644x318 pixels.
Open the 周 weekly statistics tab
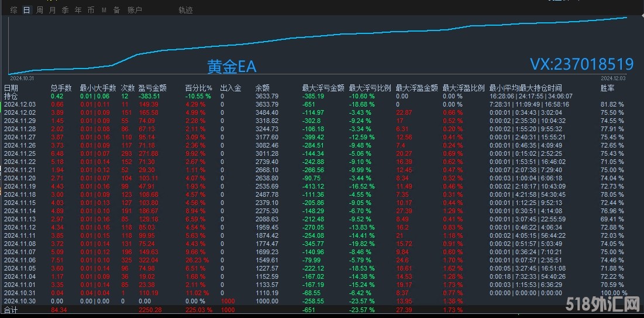click(40, 10)
